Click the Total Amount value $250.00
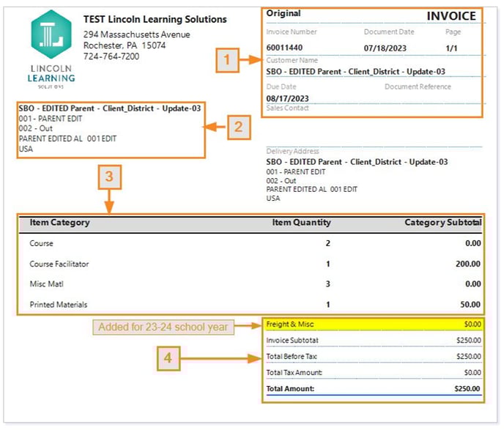This screenshot has width=504, height=430. point(467,388)
